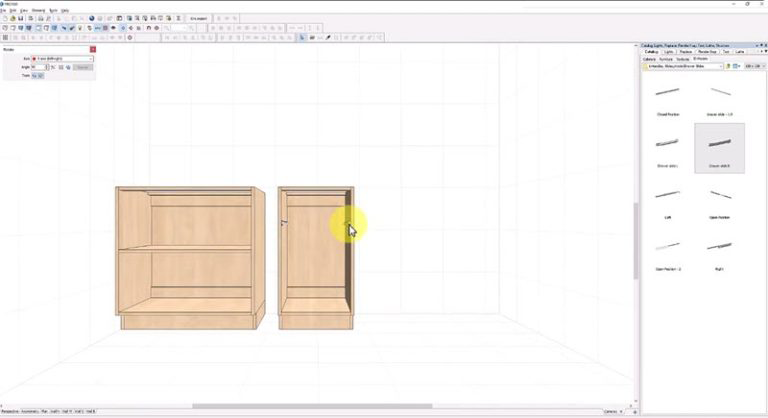
Task: Click the view mode icon in catalog panel
Action: point(736,66)
